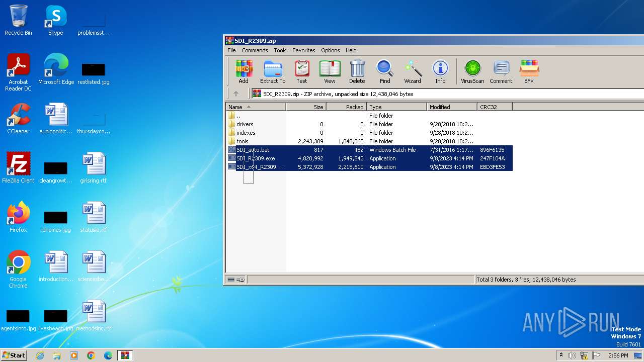Open Internet Explorer from taskbar
The image size is (644, 362).
[40, 355]
